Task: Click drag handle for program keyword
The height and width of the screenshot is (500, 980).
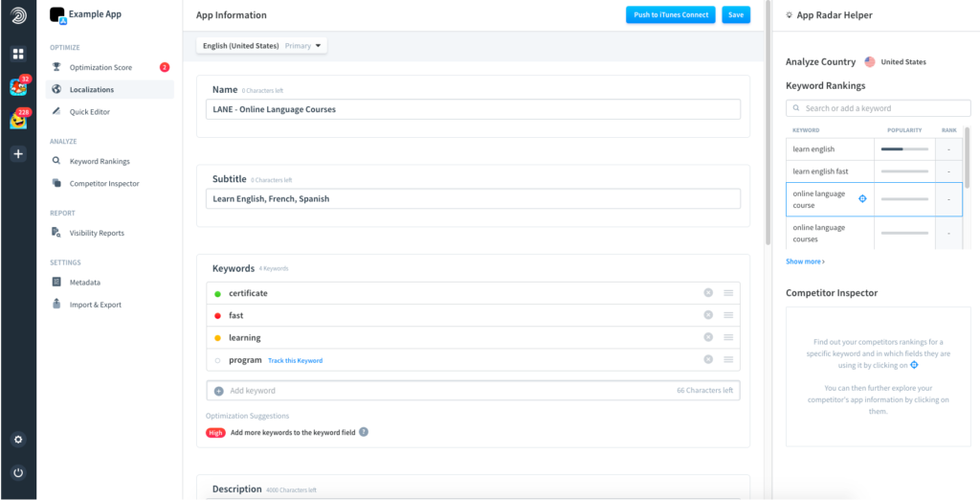Action: 728,359
